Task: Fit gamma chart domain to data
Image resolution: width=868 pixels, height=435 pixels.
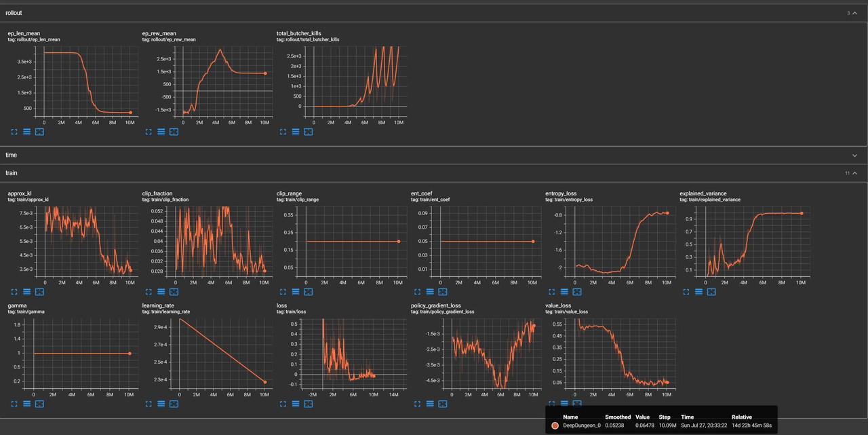Action: tap(39, 404)
